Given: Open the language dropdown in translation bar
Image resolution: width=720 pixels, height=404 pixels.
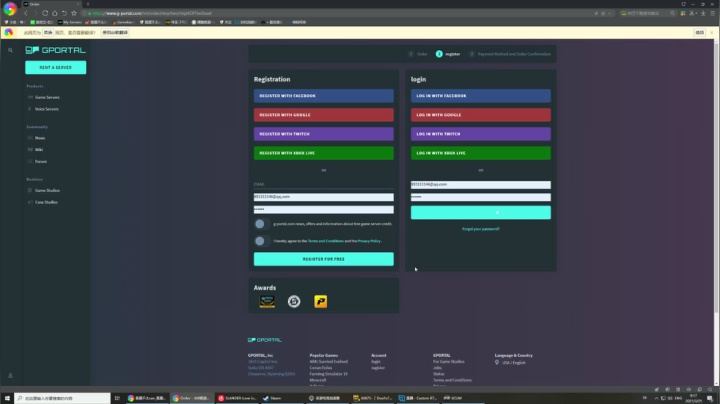Looking at the screenshot, I should 48,33.
